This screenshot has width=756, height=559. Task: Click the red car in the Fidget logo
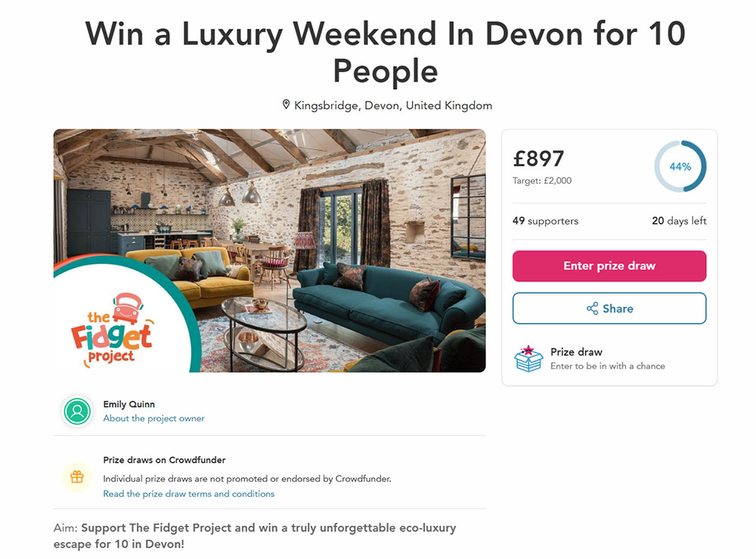[127, 309]
